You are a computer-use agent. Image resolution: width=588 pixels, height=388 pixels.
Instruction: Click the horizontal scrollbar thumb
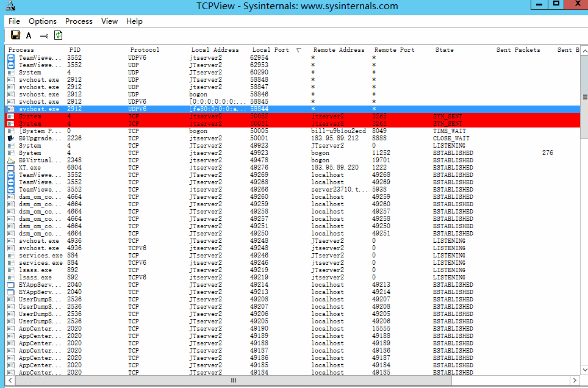coord(233,380)
